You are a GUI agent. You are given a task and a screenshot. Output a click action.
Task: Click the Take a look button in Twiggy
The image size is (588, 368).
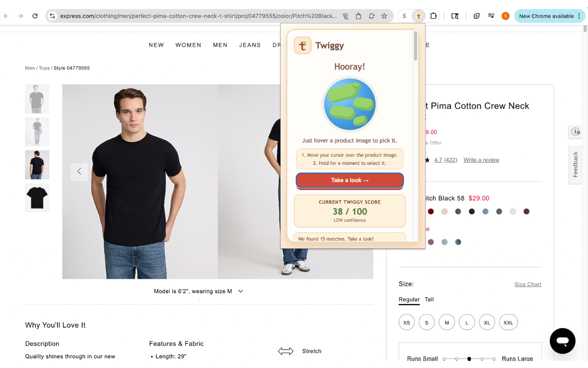(x=350, y=180)
